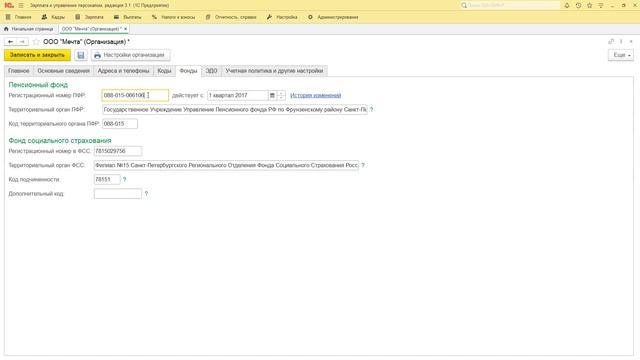The image size is (640, 360).
Task: Get link icon at form top right
Action: click(611, 42)
